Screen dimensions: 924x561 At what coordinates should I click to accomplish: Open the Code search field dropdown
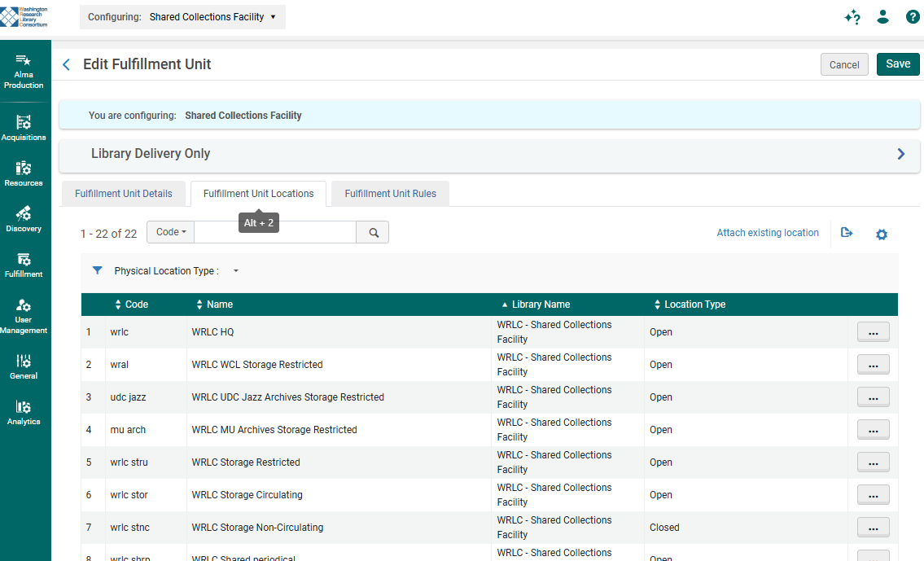click(x=171, y=232)
